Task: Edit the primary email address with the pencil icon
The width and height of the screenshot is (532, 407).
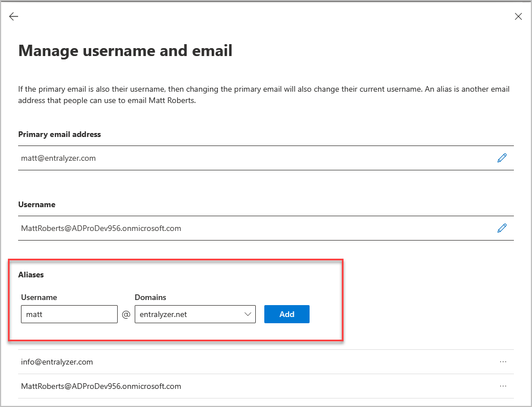Action: 502,157
